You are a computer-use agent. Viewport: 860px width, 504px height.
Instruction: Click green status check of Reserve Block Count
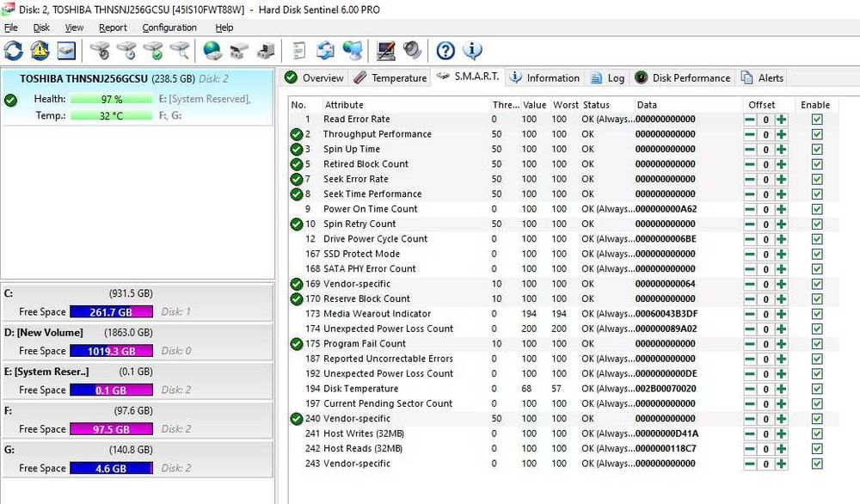[296, 299]
